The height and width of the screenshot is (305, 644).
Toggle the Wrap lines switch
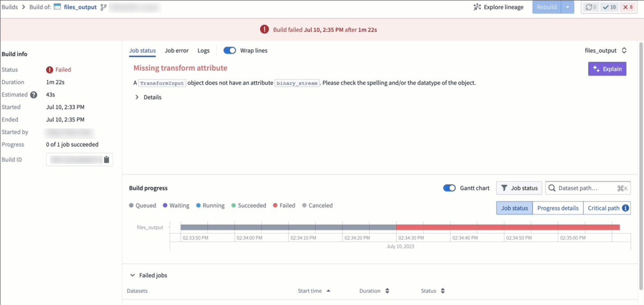click(x=230, y=51)
